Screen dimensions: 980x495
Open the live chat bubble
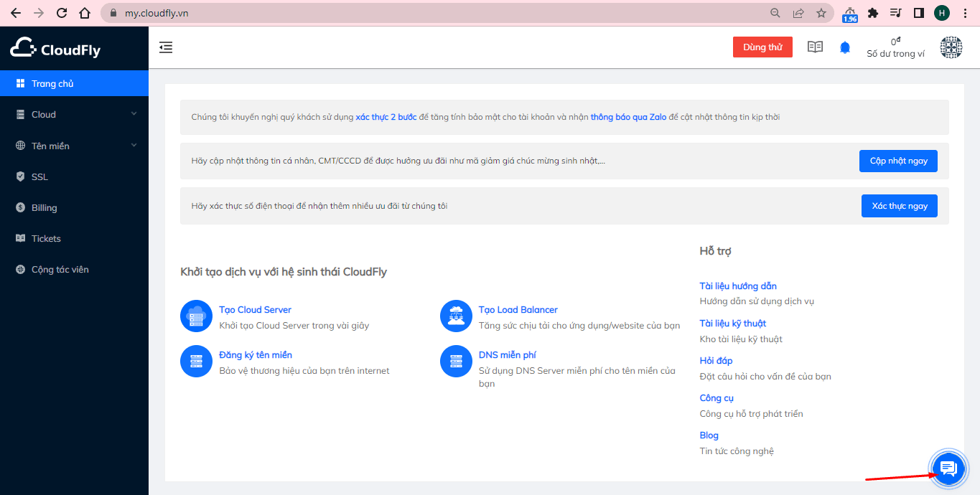(948, 469)
